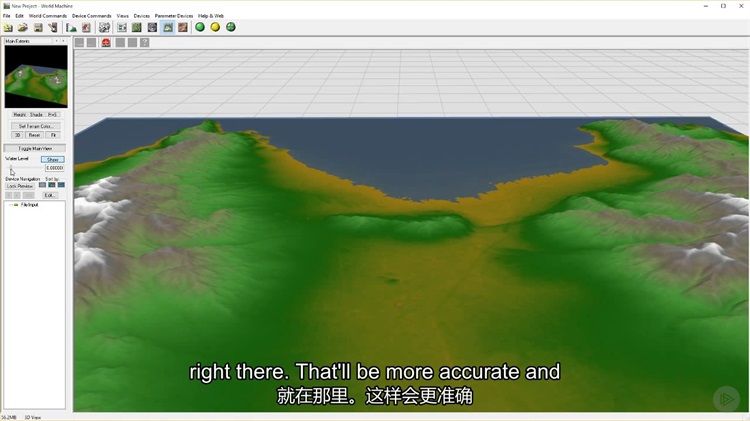Reset the preview camera
Image resolution: width=750 pixels, height=421 pixels.
[x=34, y=135]
